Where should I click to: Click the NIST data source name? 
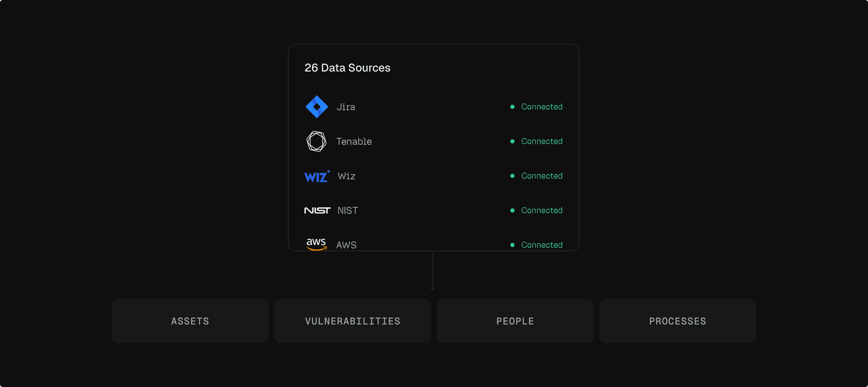point(348,211)
